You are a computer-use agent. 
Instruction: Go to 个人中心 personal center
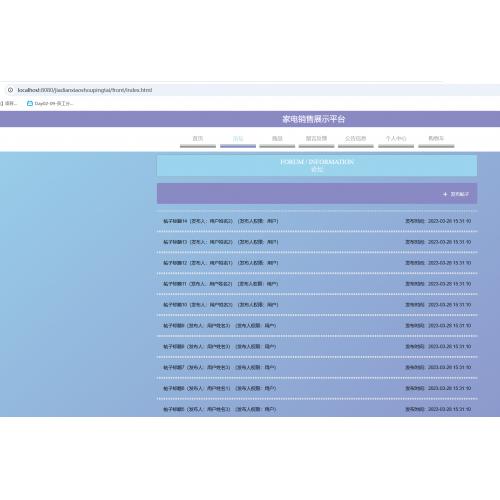pos(396,138)
